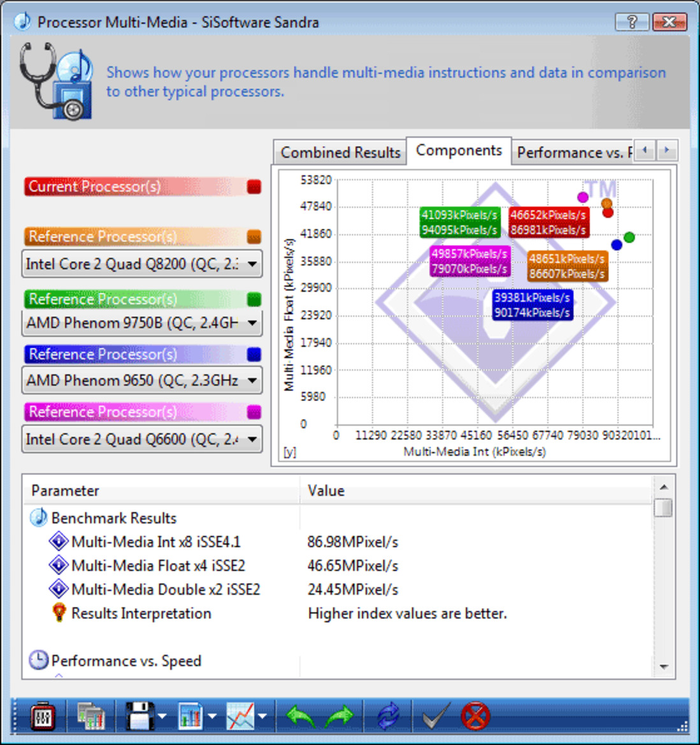
Task: Click the orange 48651kPixels/s chart label
Action: [x=567, y=266]
